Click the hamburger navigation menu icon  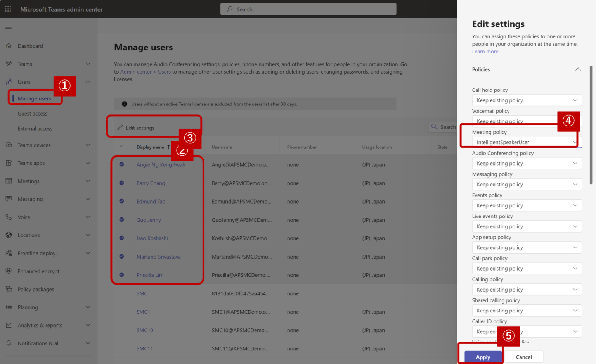click(x=9, y=27)
